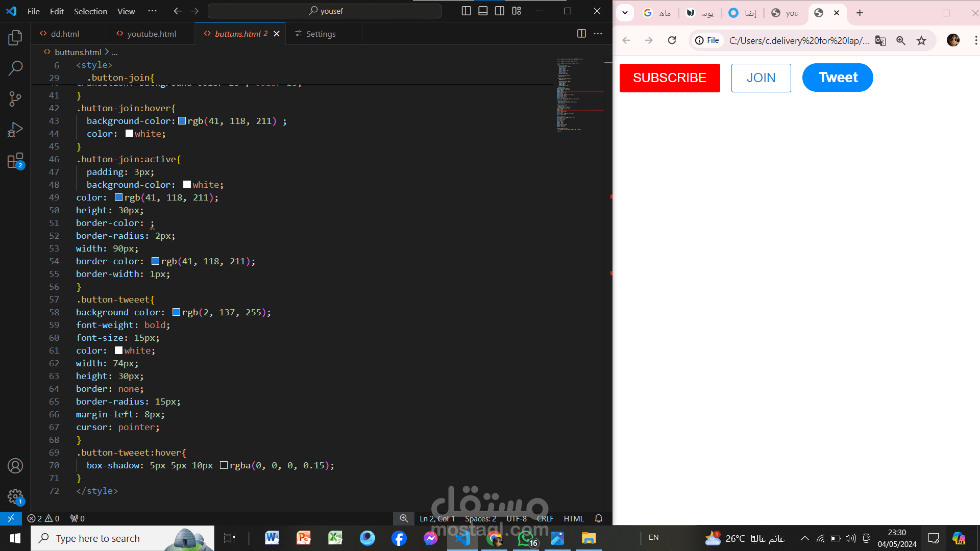Image resolution: width=980 pixels, height=551 pixels.
Task: Open a new Chrome tab
Action: pos(860,13)
